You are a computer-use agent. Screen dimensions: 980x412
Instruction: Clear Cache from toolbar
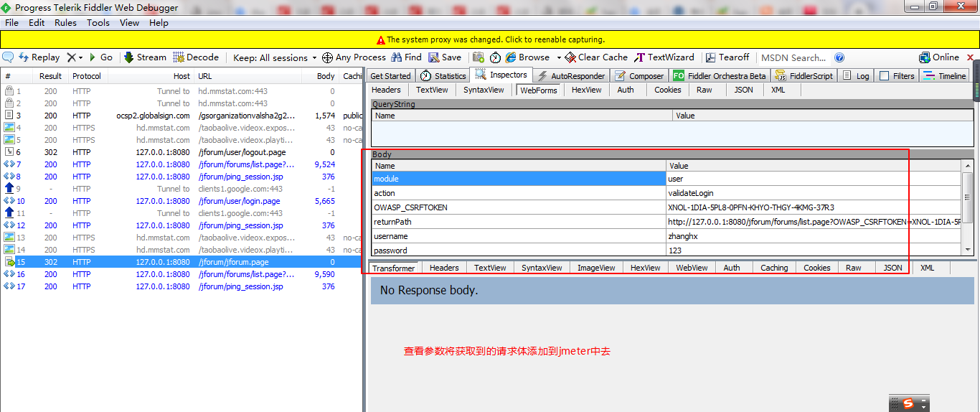click(596, 57)
